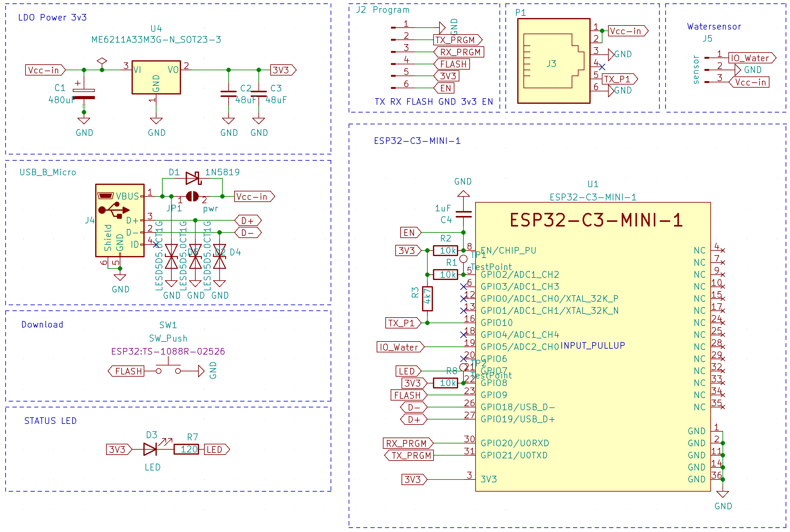This screenshot has height=532, width=790.
Task: Select the J3 RJ connector symbol
Action: [553, 61]
